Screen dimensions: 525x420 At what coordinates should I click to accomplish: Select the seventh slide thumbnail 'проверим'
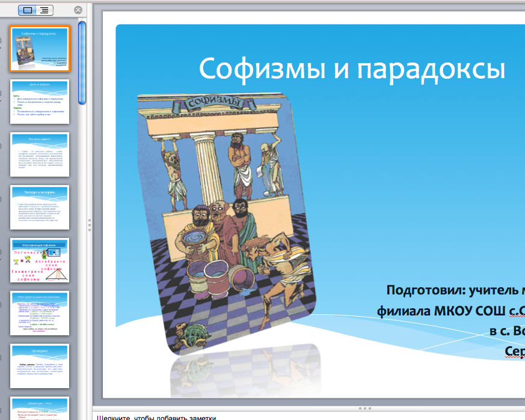pos(40,366)
